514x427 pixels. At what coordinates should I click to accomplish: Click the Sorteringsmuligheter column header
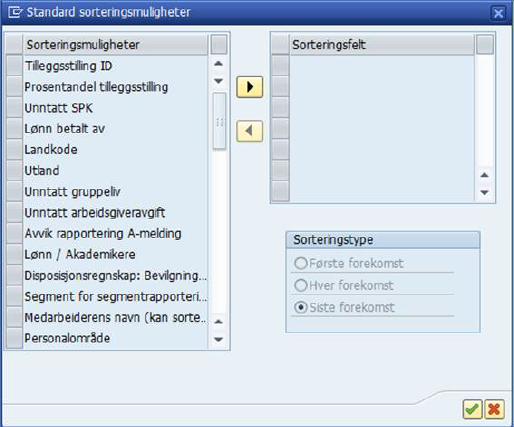pos(115,45)
